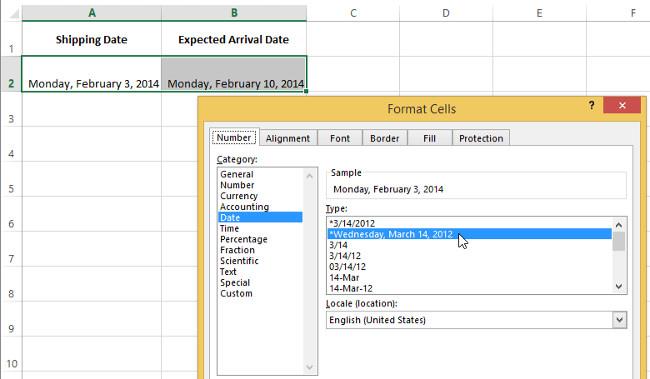Click the Shipping Date header cell

click(92, 39)
